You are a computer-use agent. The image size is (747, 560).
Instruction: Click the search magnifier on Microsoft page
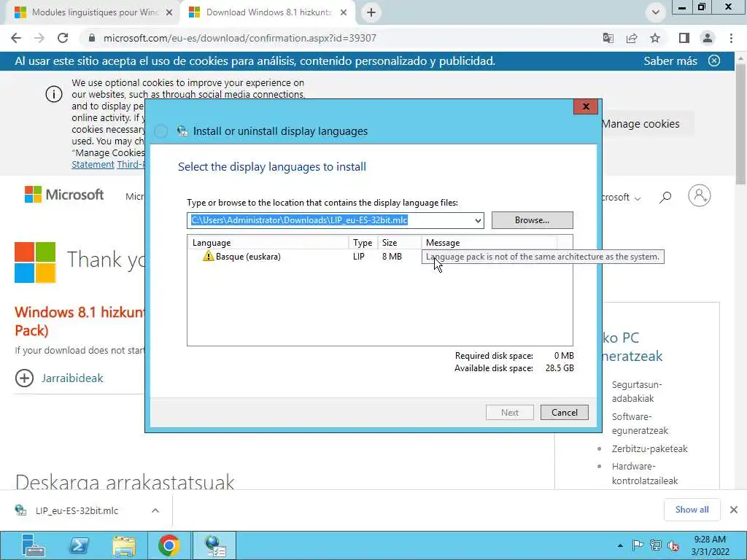[x=665, y=197]
